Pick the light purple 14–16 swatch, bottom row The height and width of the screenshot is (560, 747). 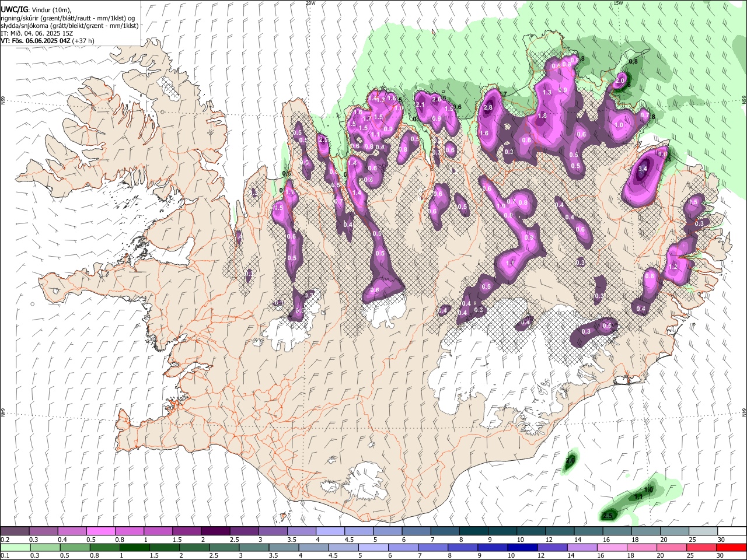point(582,547)
